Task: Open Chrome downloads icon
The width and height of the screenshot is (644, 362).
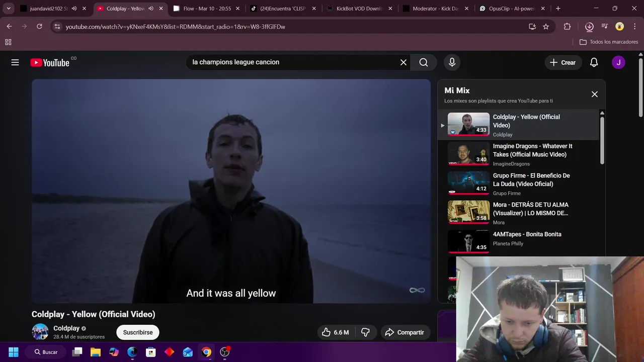Action: pos(589,27)
